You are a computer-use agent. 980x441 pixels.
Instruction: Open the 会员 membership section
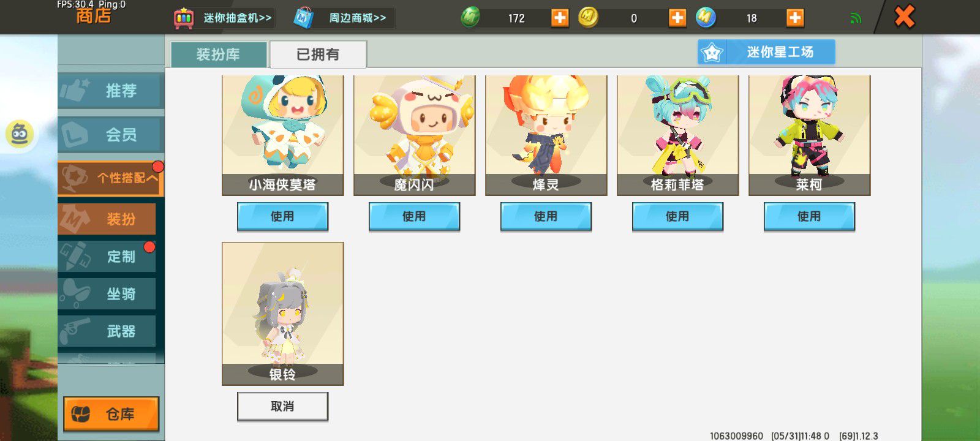(111, 135)
